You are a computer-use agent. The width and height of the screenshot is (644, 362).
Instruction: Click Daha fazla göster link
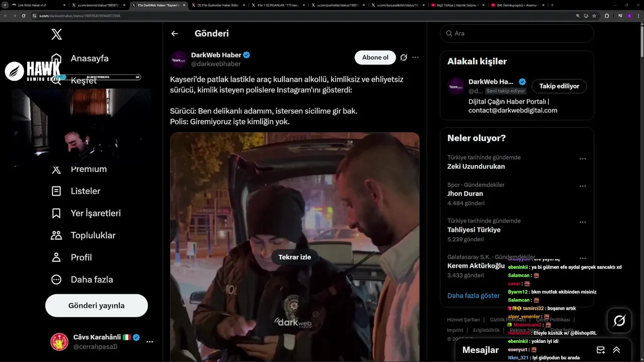[473, 296]
